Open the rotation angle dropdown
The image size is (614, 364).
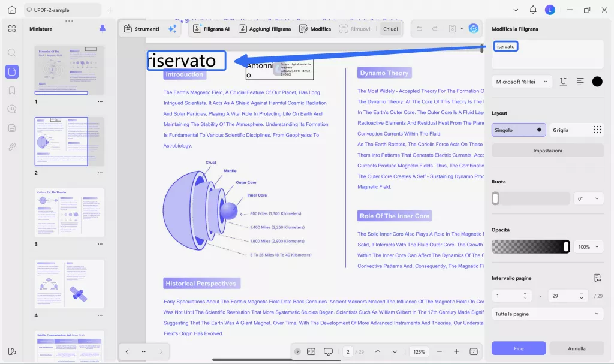[x=588, y=198]
